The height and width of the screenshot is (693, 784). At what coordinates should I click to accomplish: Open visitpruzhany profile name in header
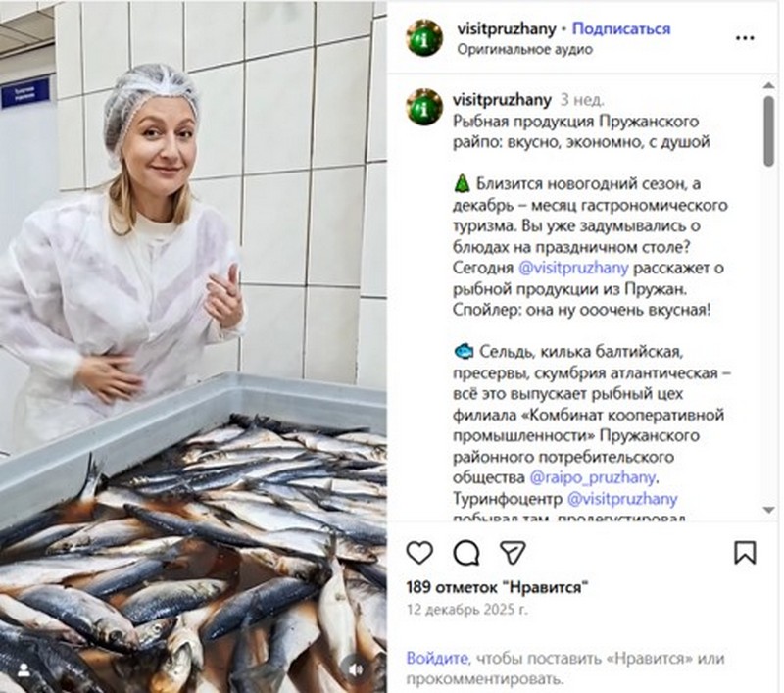click(506, 29)
